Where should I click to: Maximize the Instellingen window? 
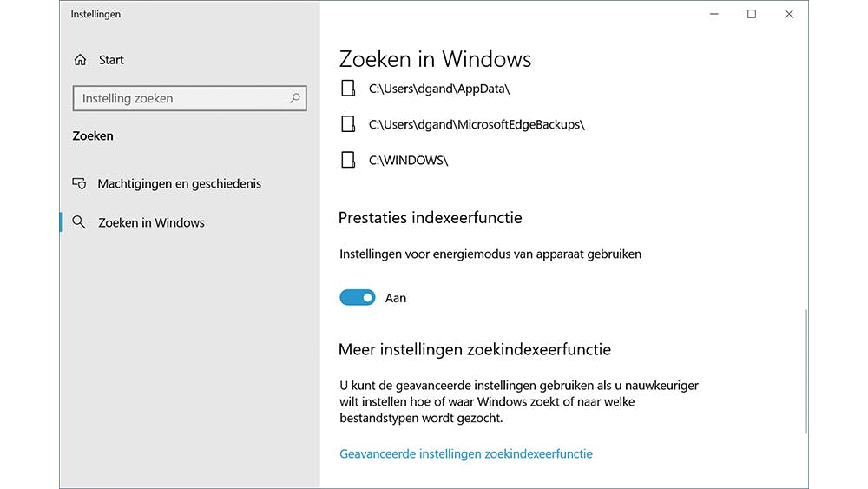click(752, 14)
